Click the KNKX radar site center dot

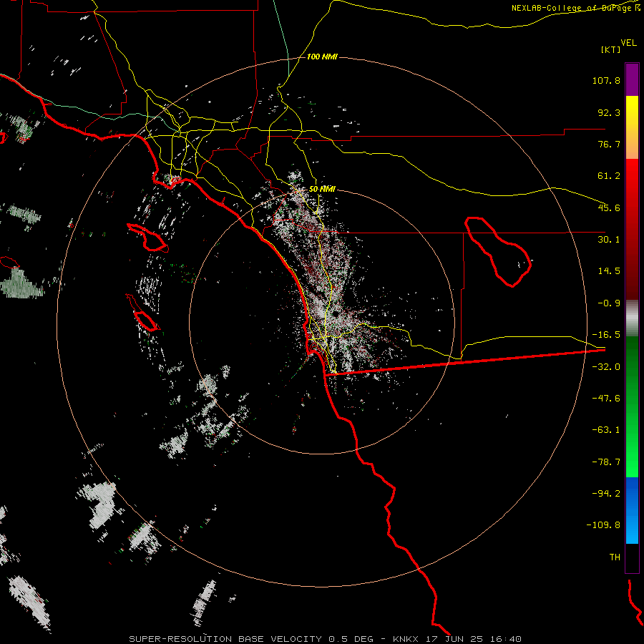coord(336,314)
